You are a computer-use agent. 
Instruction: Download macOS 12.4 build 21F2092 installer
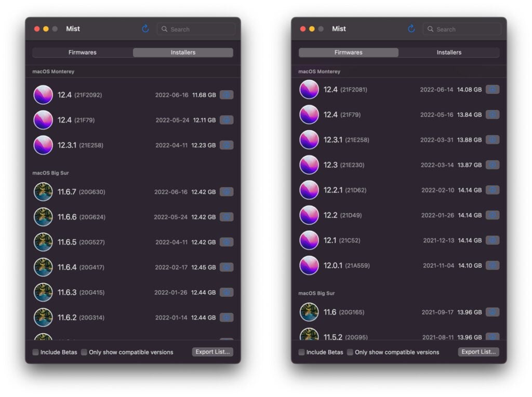[x=227, y=95]
